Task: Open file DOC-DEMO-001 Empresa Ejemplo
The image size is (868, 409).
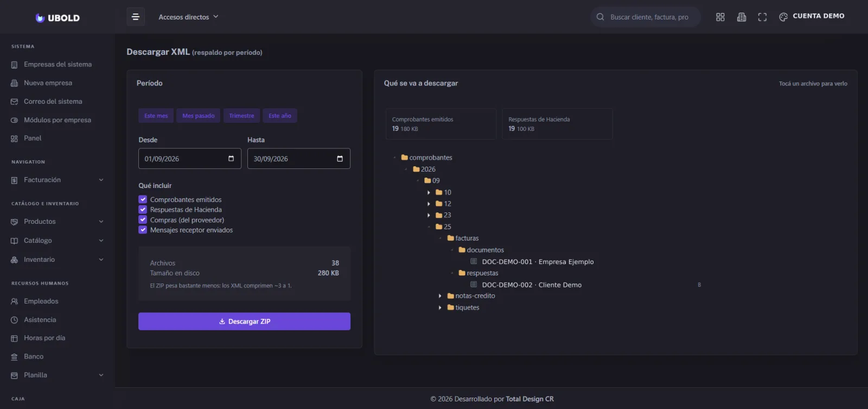Action: click(x=538, y=262)
